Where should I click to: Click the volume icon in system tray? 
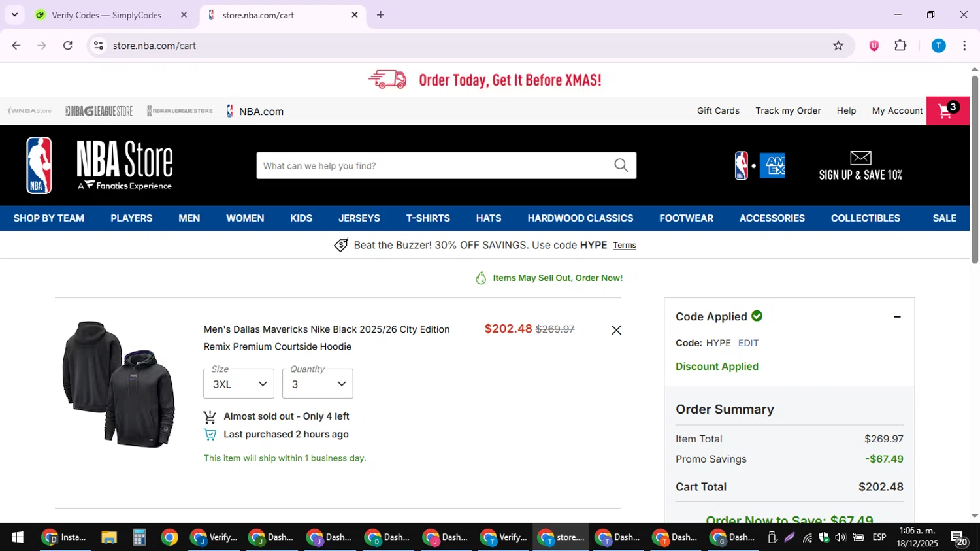[x=840, y=537]
